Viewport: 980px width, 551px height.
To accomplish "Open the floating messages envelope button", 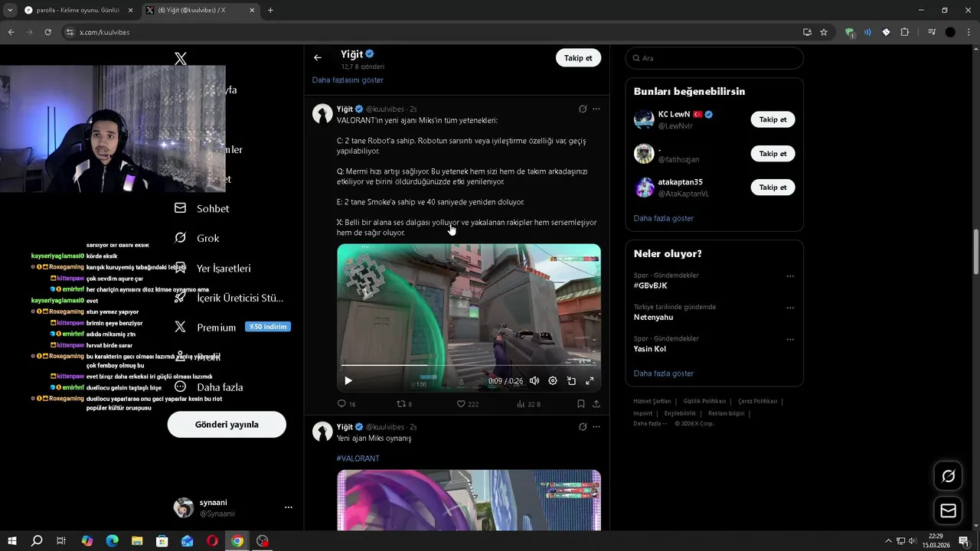I will tap(948, 510).
